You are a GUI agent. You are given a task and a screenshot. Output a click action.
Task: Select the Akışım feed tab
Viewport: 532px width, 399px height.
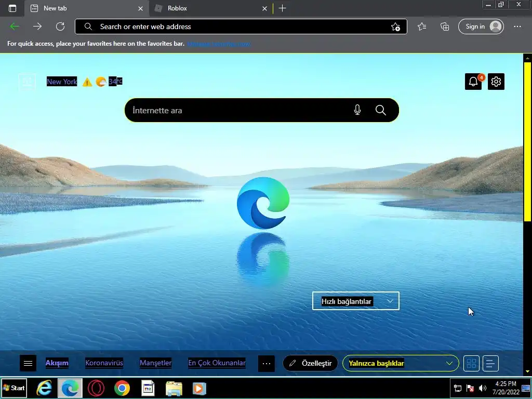coord(57,363)
